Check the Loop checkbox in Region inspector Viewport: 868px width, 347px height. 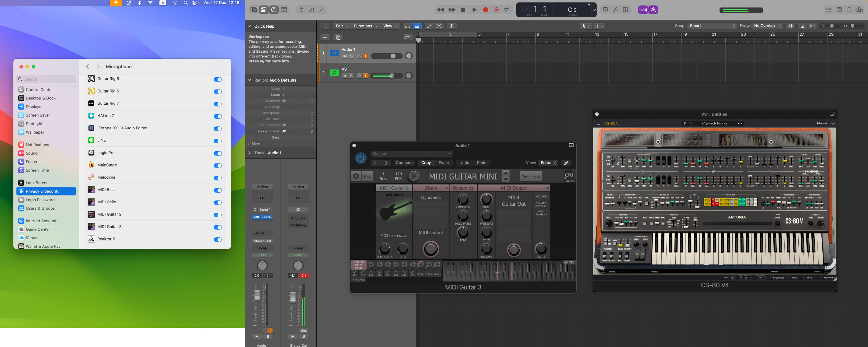283,95
